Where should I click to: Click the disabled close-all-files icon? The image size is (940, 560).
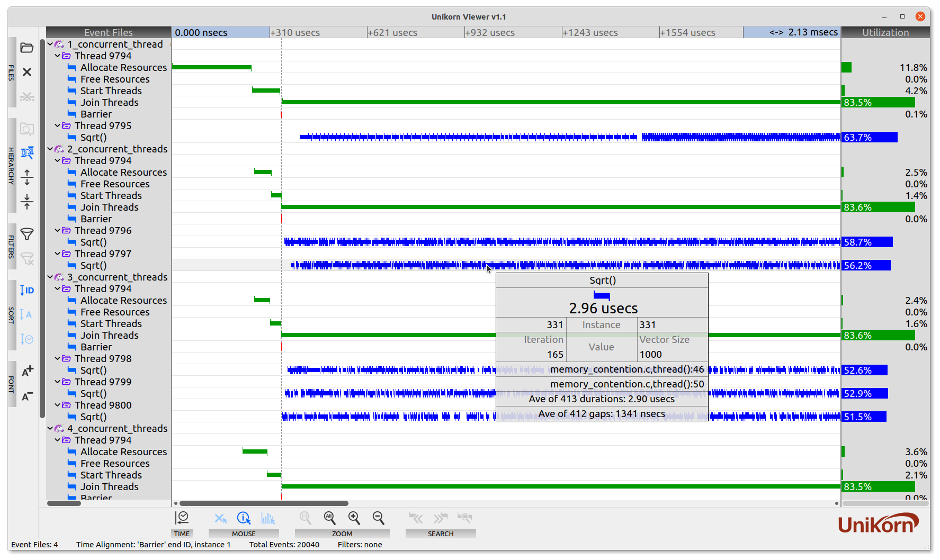coord(27,96)
